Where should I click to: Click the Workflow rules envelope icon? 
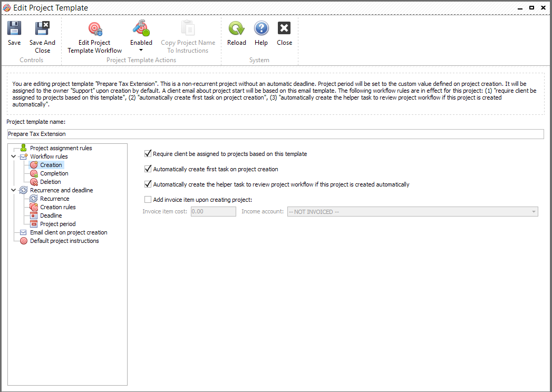24,156
